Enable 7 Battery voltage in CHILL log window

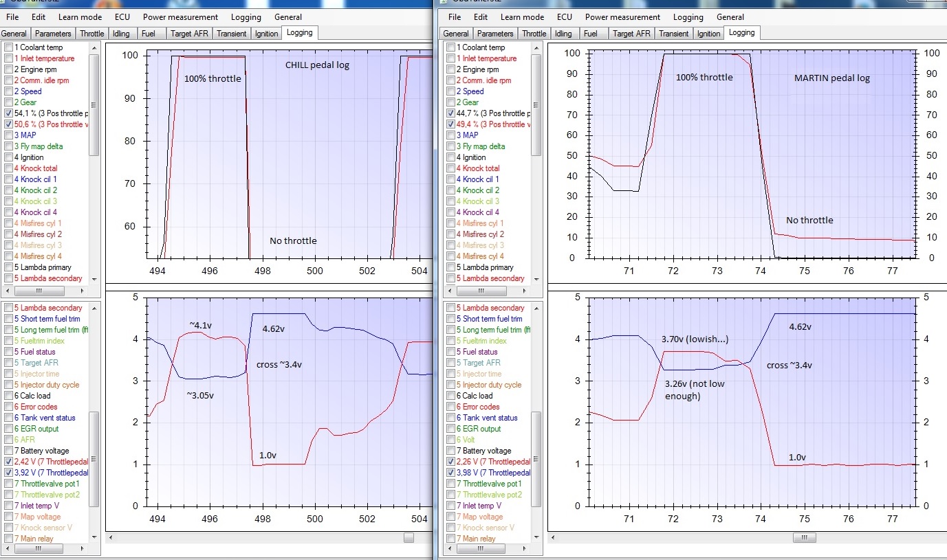[8, 451]
